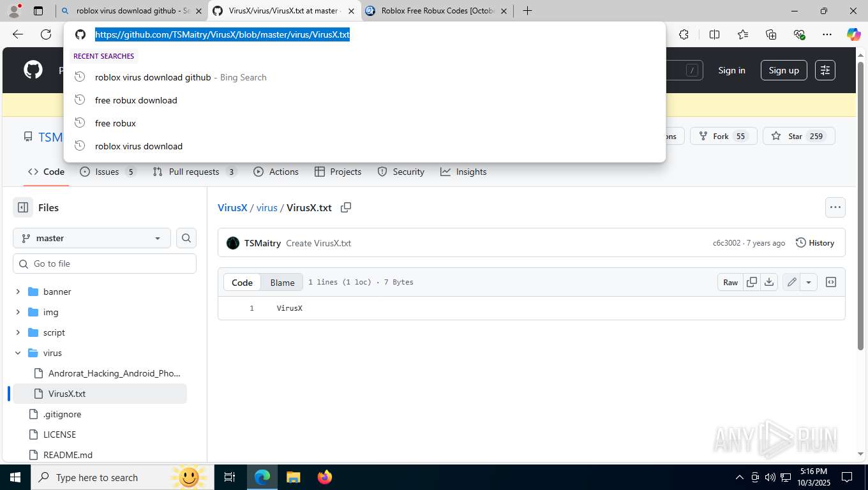
Task: Open TSMaitry author profile link
Action: click(262, 243)
